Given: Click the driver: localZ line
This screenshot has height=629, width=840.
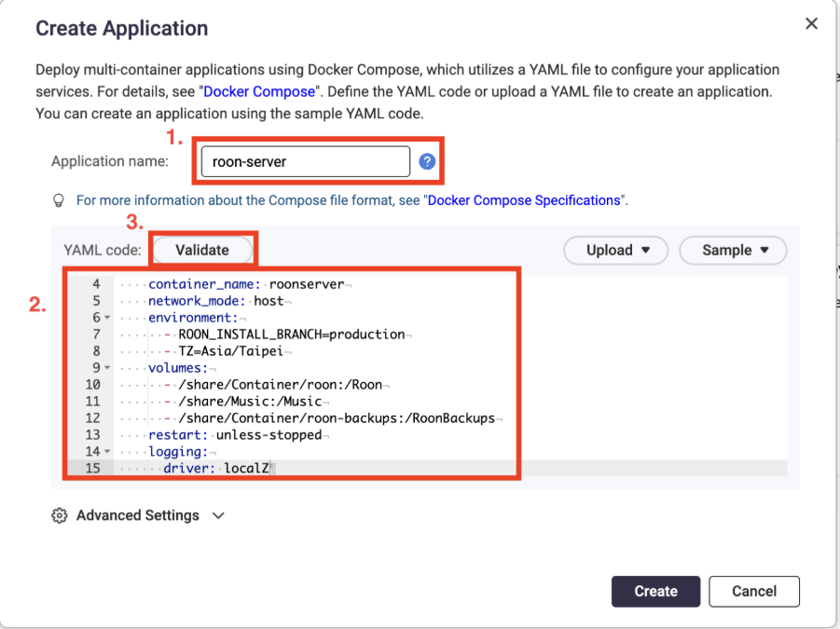Looking at the screenshot, I should (216, 469).
